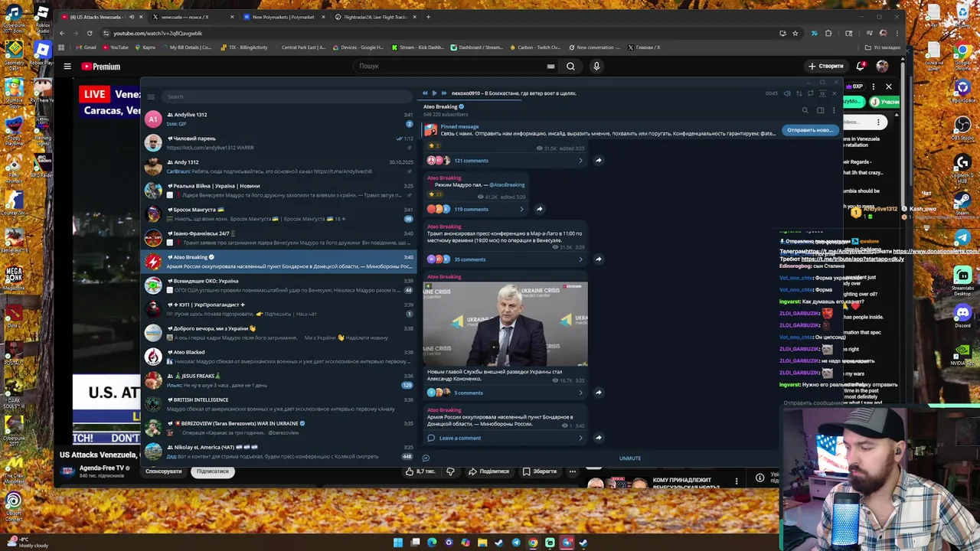Toggle repeat in the Telegram audio player
The image size is (980, 551).
pos(810,93)
